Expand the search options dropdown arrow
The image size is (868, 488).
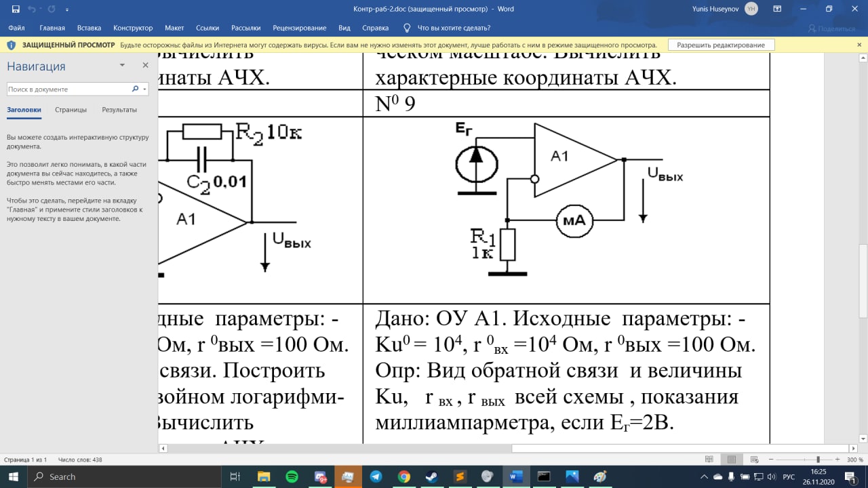pyautogui.click(x=144, y=89)
